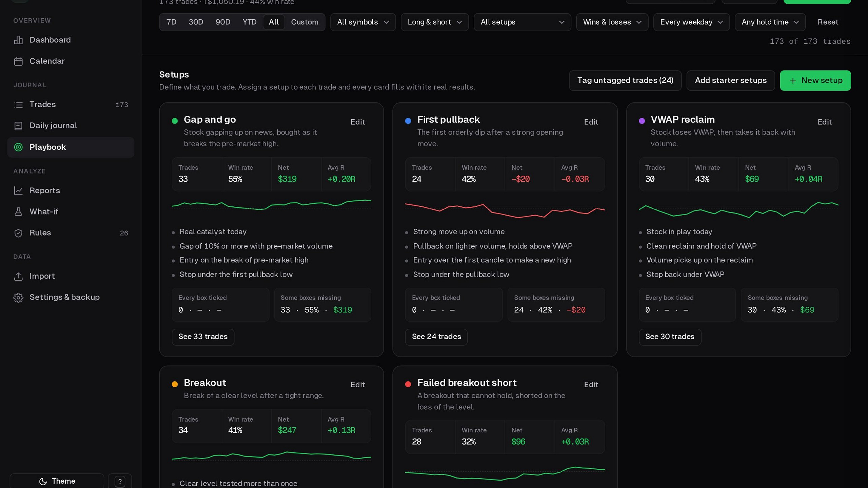
Task: Edit the Breakout setup
Action: (357, 385)
